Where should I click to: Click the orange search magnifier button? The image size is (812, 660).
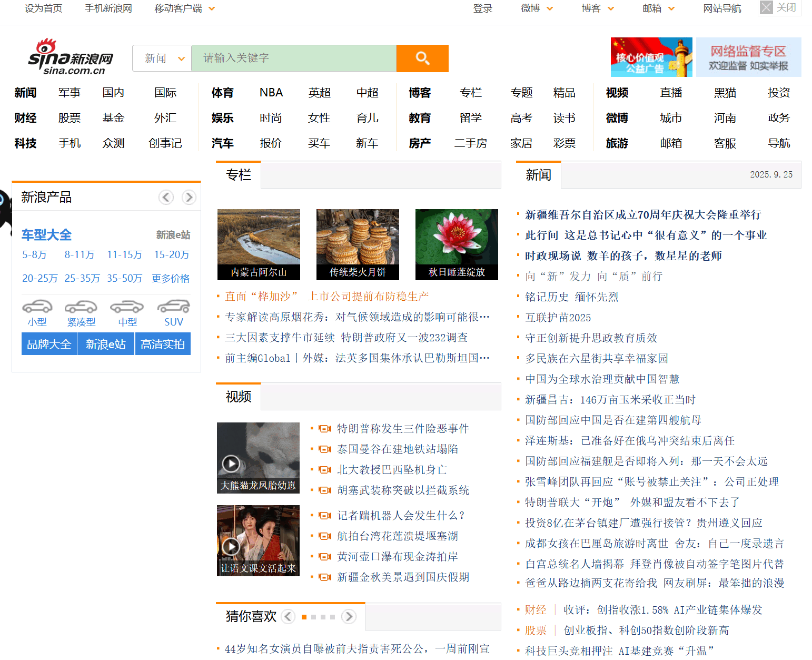[x=422, y=58]
